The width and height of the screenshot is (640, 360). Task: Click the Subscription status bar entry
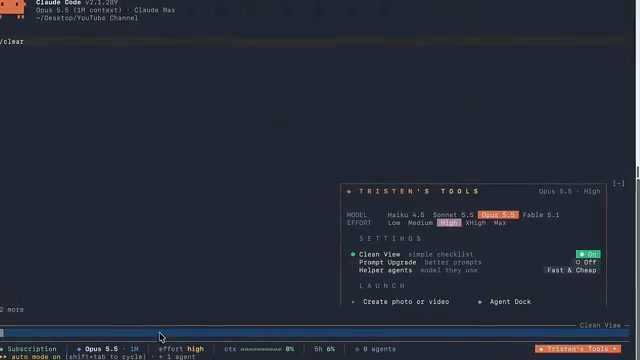click(29, 349)
